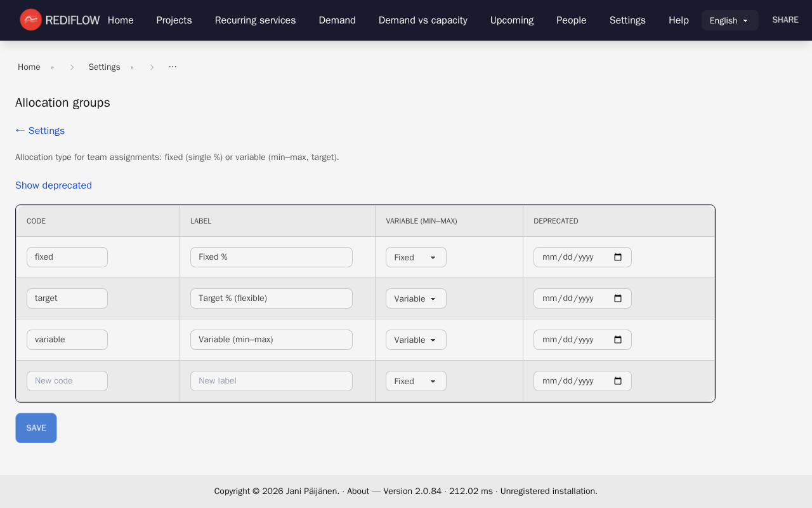Open the People menu item

[571, 20]
